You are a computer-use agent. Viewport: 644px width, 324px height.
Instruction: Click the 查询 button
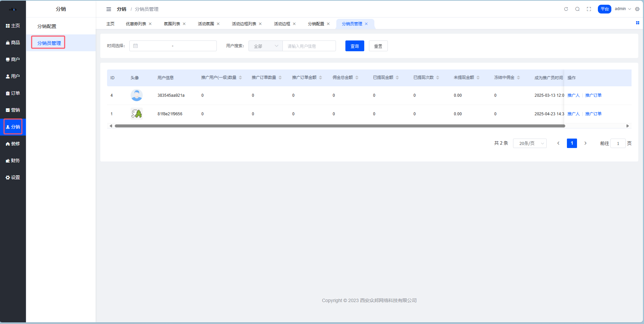(354, 46)
